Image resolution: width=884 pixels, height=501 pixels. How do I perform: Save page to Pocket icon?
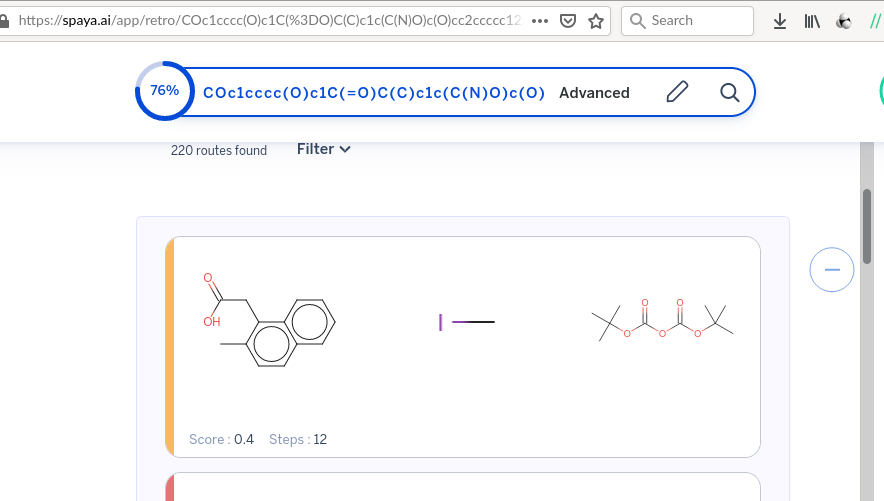[568, 21]
